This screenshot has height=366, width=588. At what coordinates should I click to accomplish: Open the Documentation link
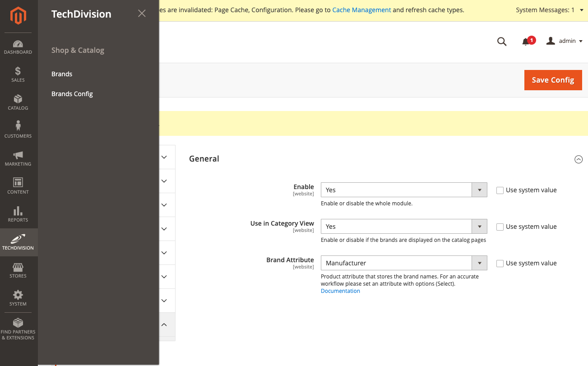pos(340,291)
